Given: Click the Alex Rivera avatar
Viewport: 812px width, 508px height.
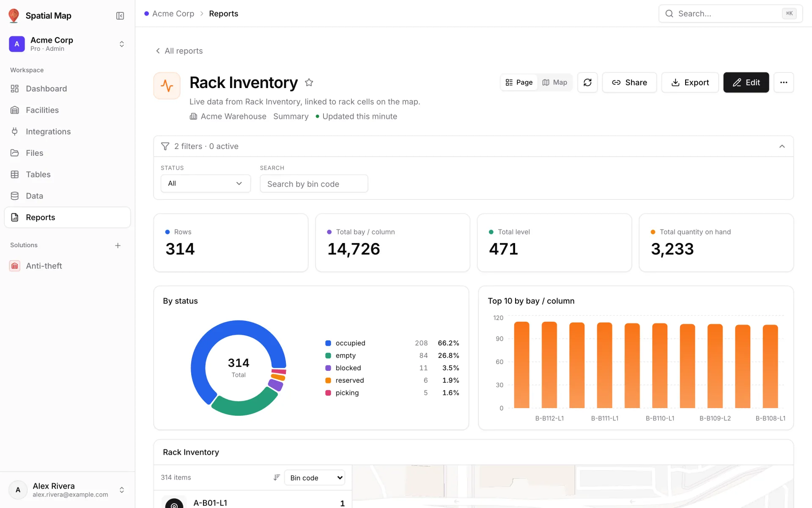Looking at the screenshot, I should [18, 490].
